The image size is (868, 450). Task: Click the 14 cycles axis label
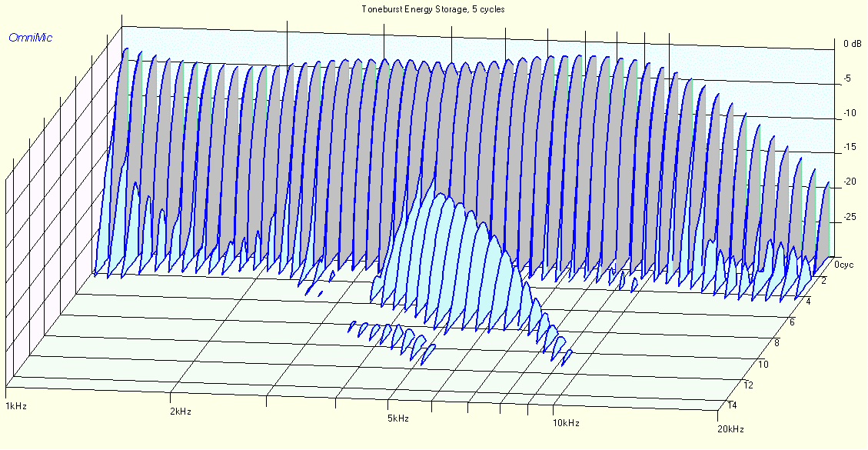point(732,405)
